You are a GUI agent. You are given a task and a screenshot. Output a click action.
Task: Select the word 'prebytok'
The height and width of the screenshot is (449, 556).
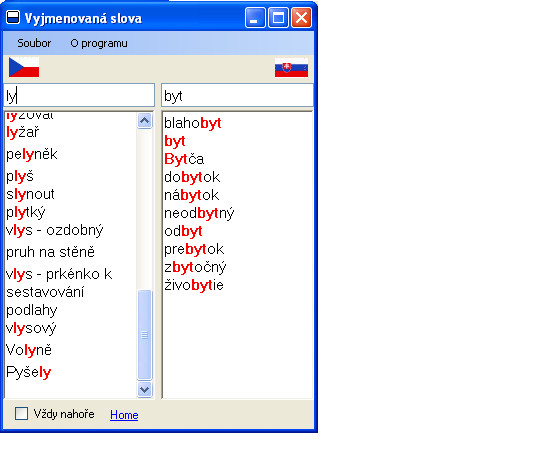(194, 249)
